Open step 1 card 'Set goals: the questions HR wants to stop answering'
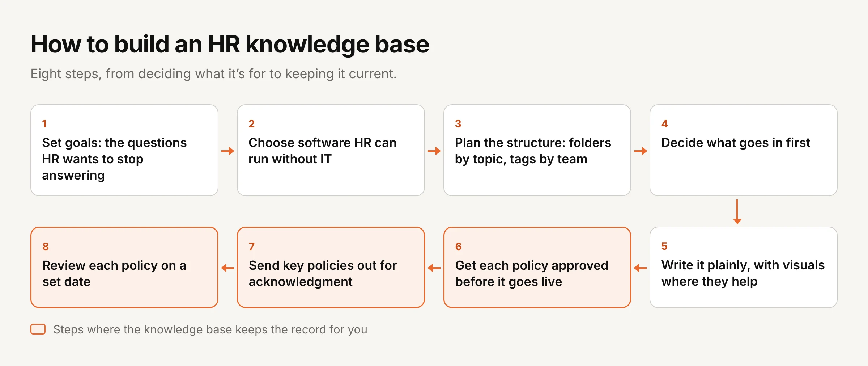 pyautogui.click(x=124, y=150)
